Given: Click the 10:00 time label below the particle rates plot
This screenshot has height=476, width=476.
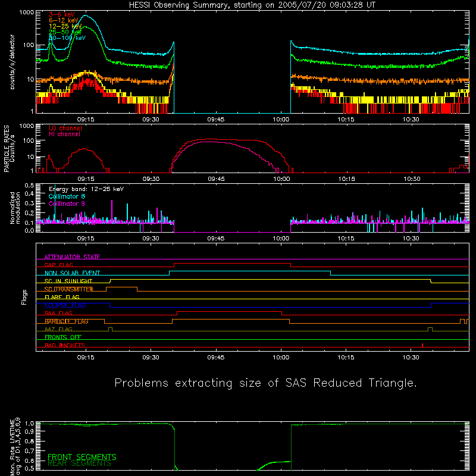Looking at the screenshot, I should tap(281, 179).
